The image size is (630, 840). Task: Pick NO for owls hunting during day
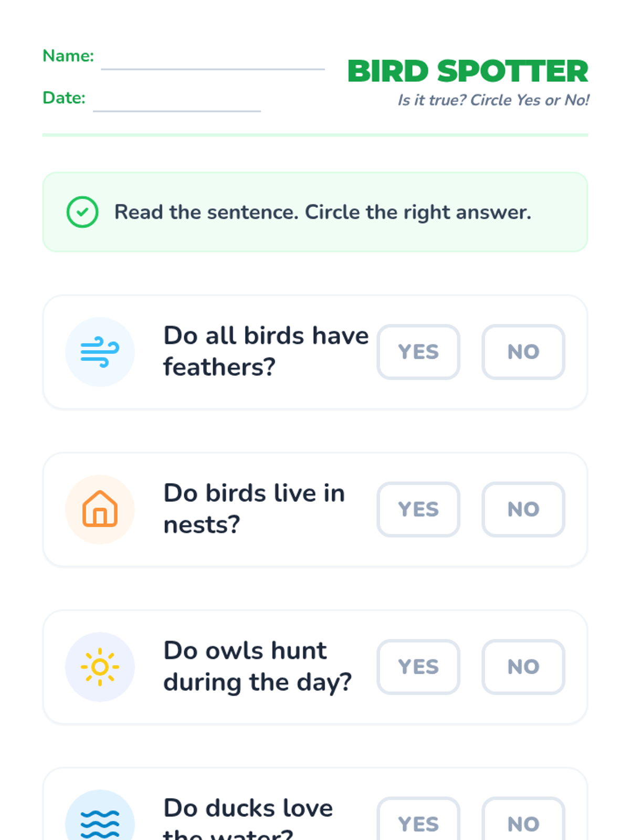(523, 667)
